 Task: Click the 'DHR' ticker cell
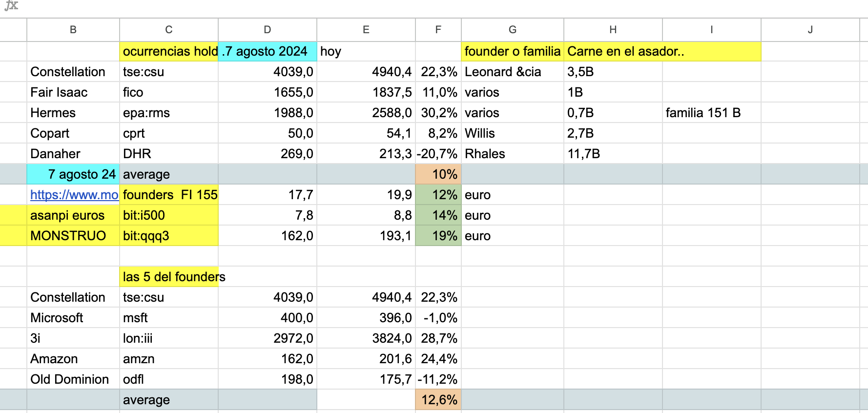pyautogui.click(x=169, y=154)
